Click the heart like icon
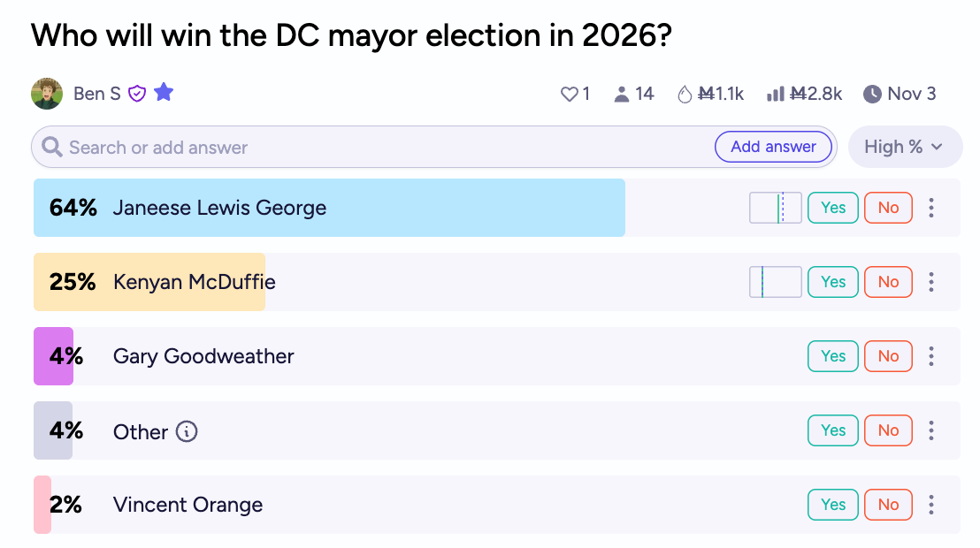The height and width of the screenshot is (548, 980). click(569, 94)
